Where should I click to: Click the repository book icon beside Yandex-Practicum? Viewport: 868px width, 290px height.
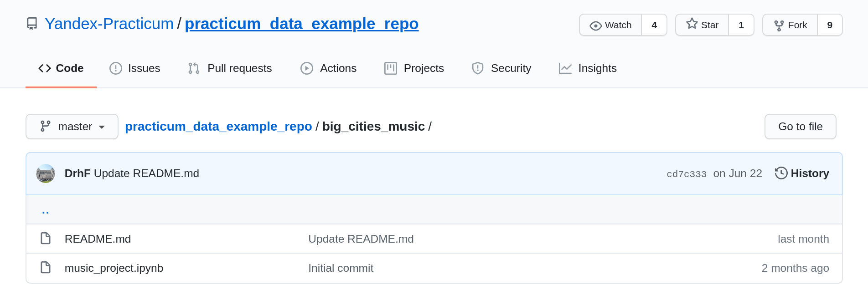pos(32,24)
